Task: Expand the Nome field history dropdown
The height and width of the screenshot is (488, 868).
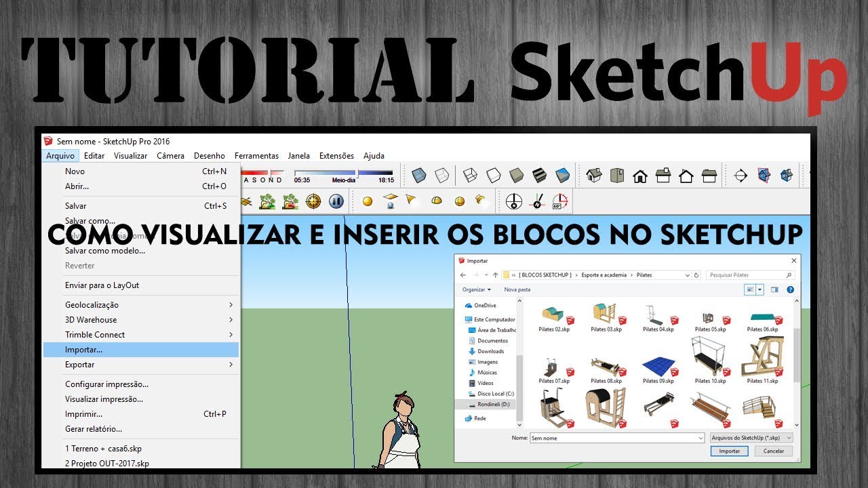Action: 701,438
